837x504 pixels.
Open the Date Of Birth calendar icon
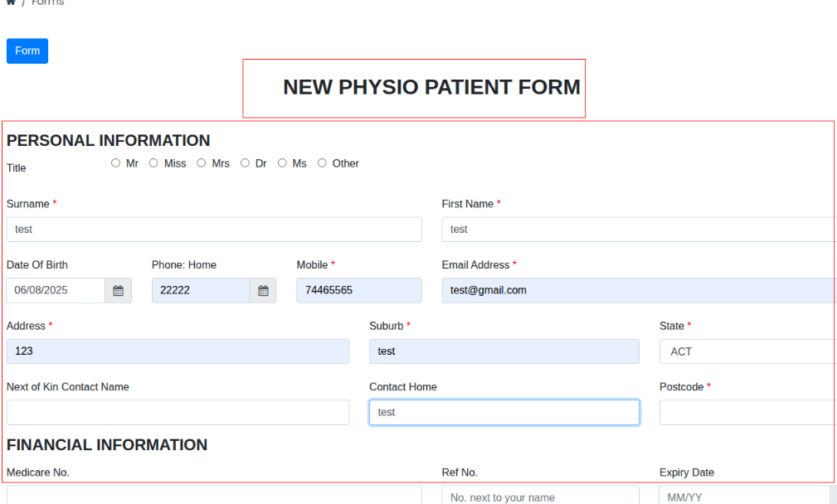(118, 291)
